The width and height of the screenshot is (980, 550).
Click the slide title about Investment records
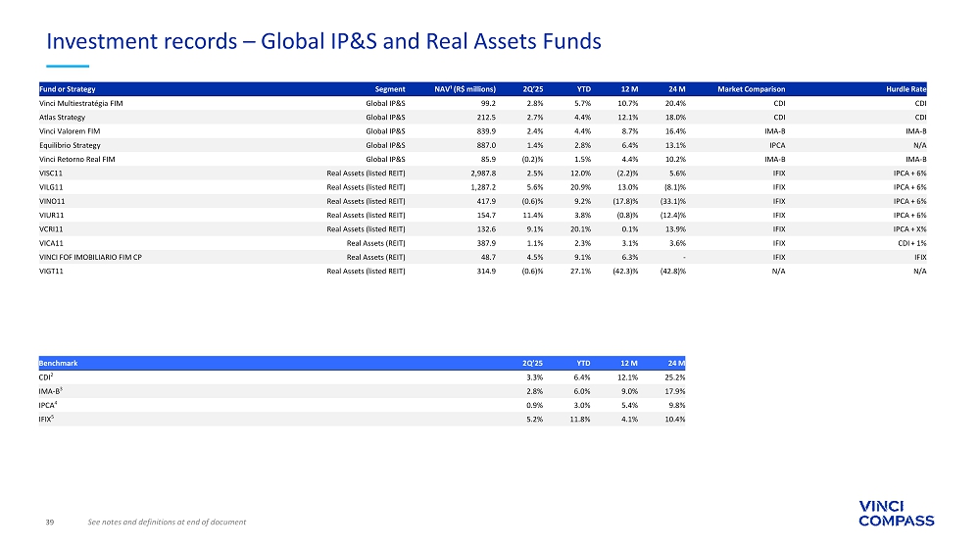[323, 41]
